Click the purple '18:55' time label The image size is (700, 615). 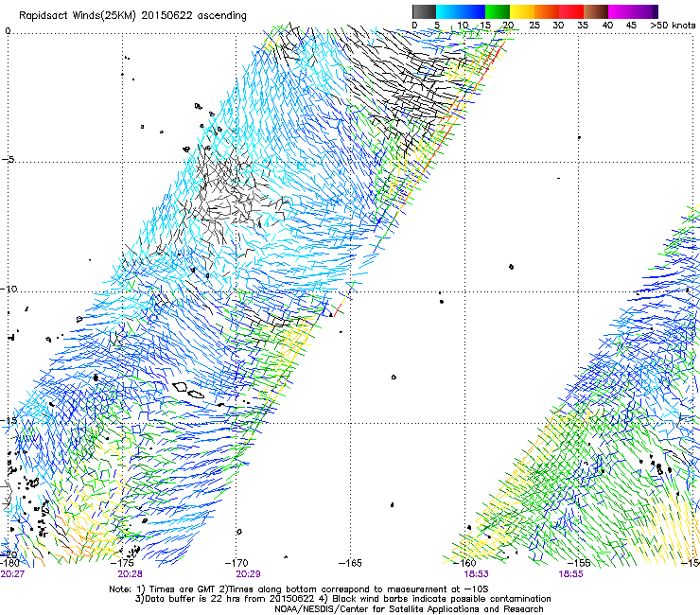(x=570, y=574)
